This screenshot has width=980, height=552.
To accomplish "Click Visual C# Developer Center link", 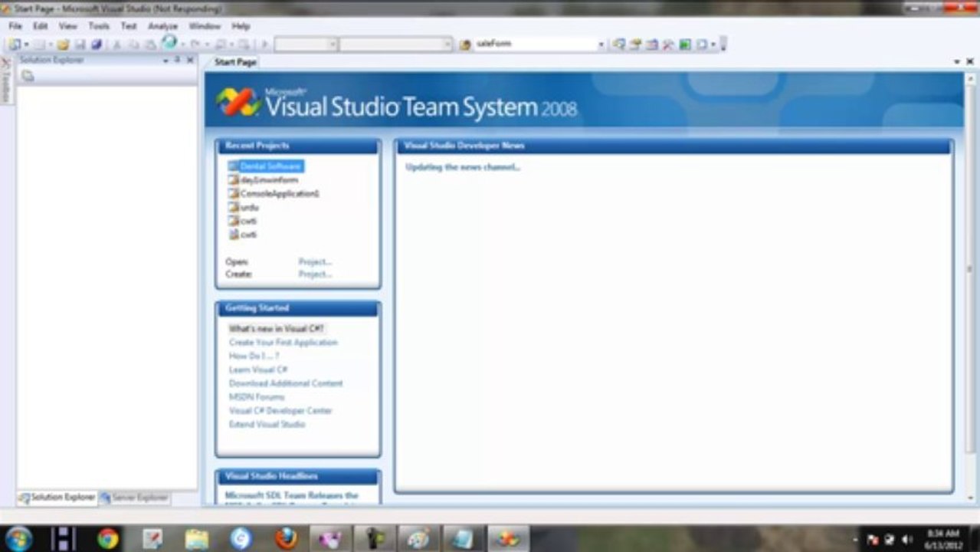I will [280, 411].
